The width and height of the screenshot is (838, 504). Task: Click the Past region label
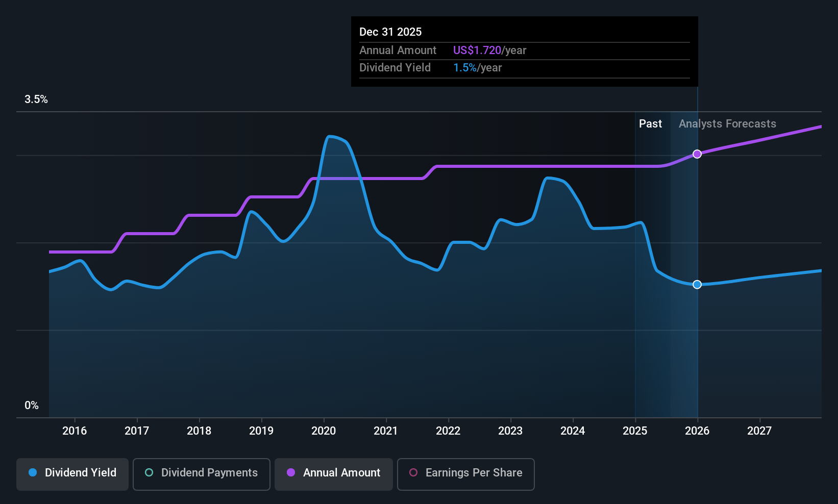pos(650,123)
